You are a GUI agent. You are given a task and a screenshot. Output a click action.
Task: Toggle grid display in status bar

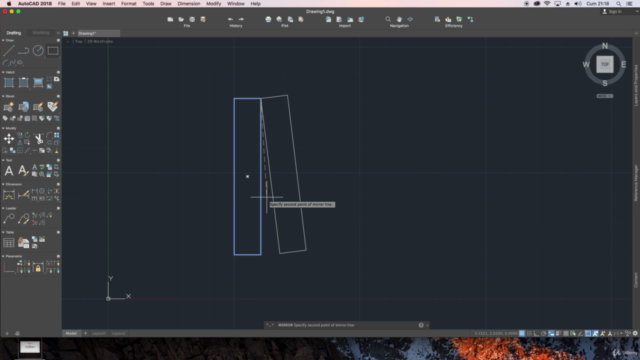pos(522,333)
